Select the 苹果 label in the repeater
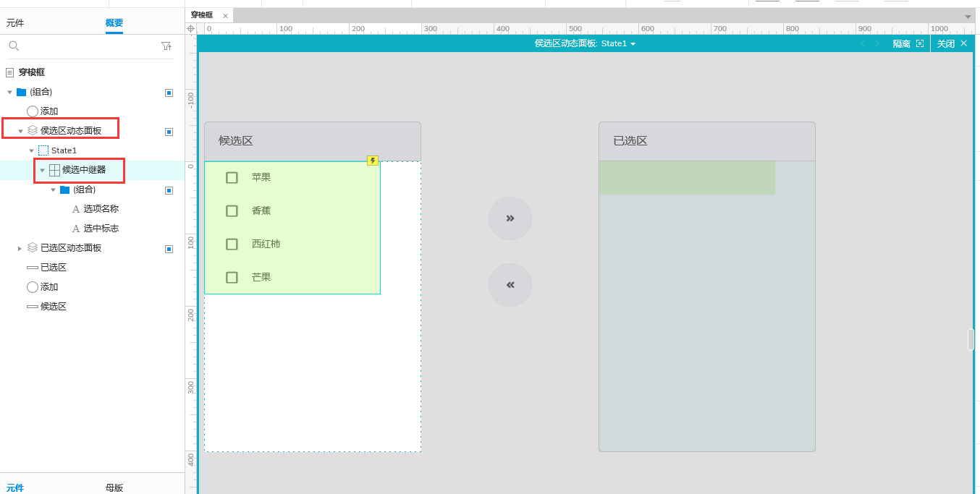 (261, 177)
